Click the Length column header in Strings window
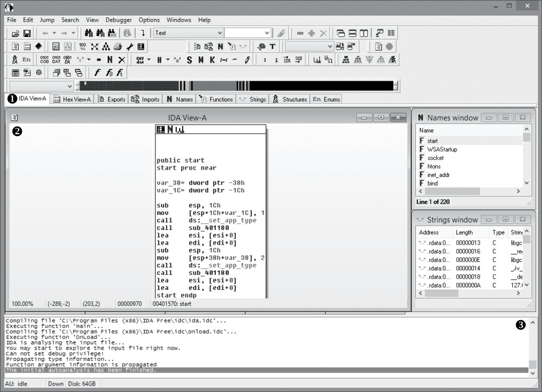The width and height of the screenshot is (542, 392). (470, 232)
